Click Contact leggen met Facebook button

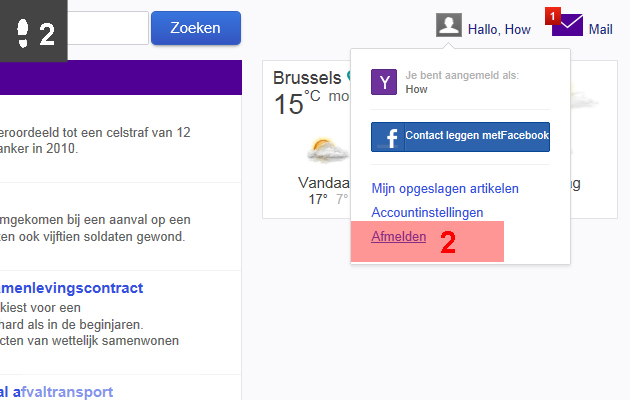(x=460, y=137)
